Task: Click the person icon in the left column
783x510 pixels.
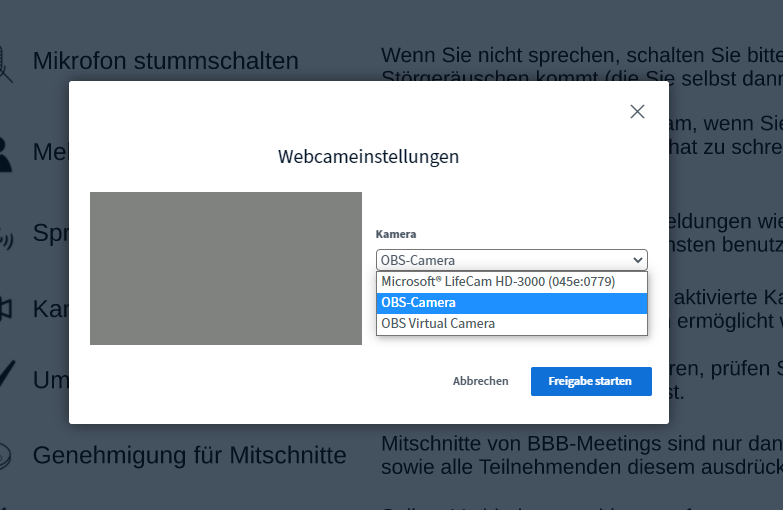Action: (x=5, y=152)
